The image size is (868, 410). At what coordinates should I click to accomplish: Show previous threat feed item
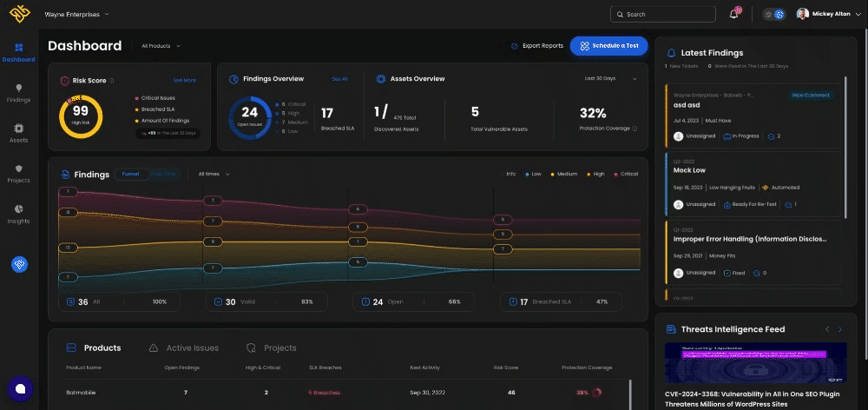coord(827,329)
